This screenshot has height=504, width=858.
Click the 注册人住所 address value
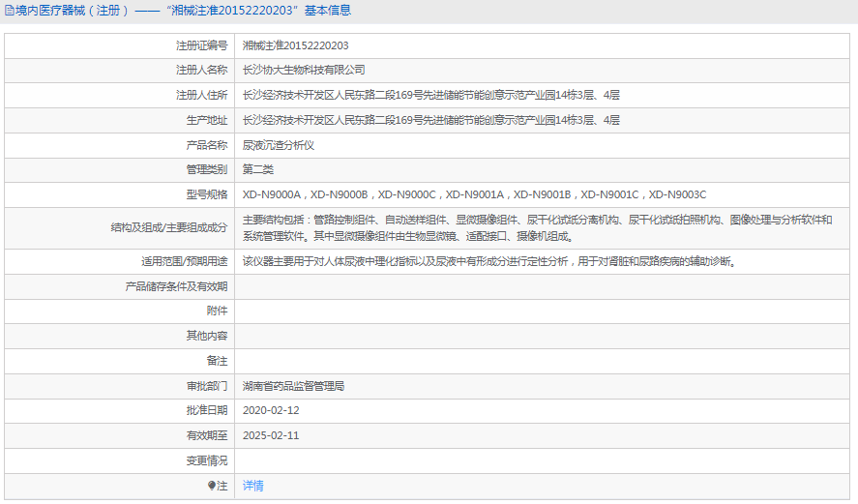[431, 95]
